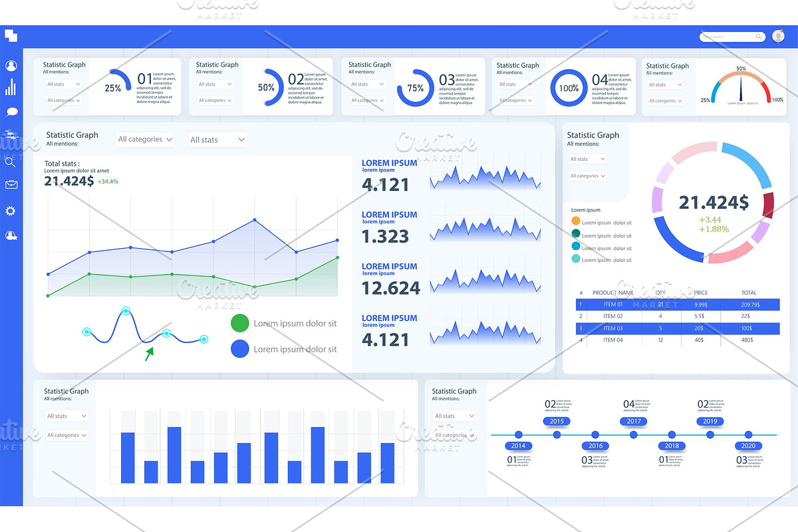This screenshot has width=798, height=532.
Task: Open the user profile icon in sidebar
Action: pyautogui.click(x=11, y=65)
